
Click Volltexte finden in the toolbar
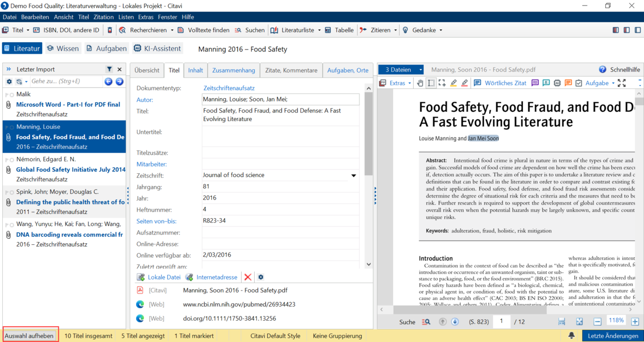click(203, 30)
